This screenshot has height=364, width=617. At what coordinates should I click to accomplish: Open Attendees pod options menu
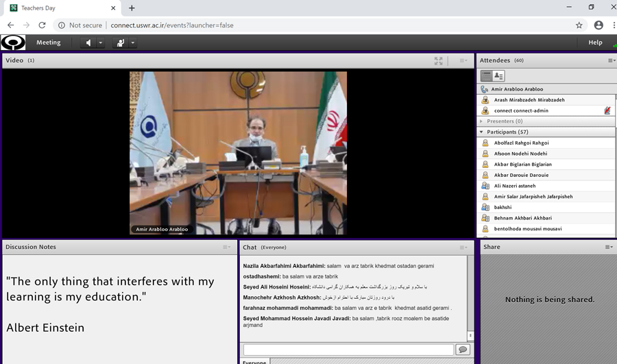coord(612,60)
